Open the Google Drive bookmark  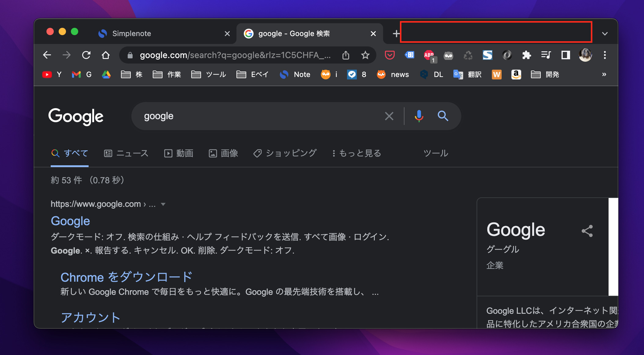(x=106, y=75)
